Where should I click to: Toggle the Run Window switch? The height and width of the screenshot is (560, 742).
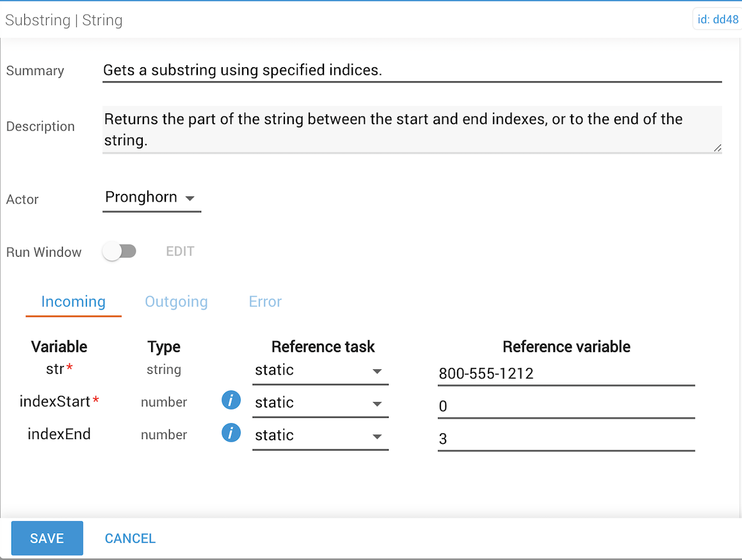(120, 252)
